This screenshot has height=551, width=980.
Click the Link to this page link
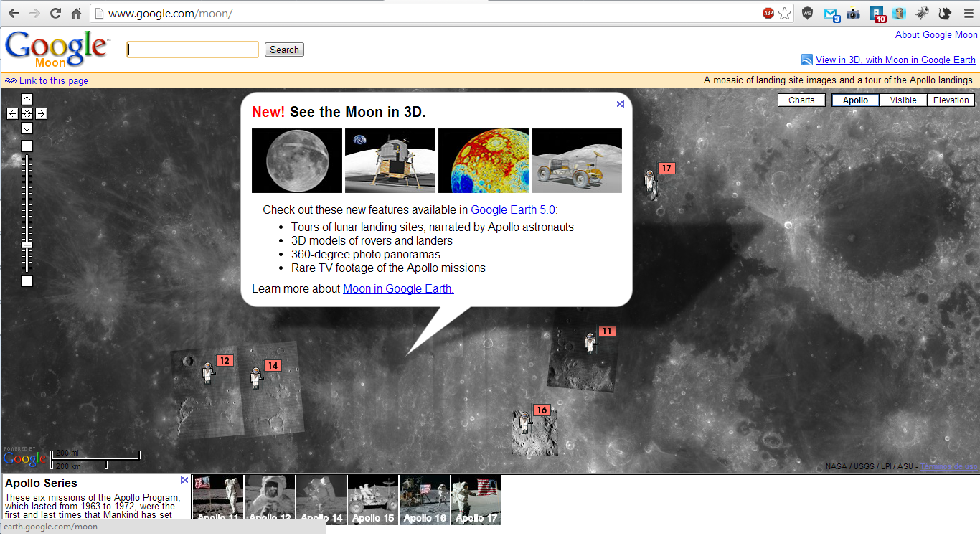[x=54, y=81]
